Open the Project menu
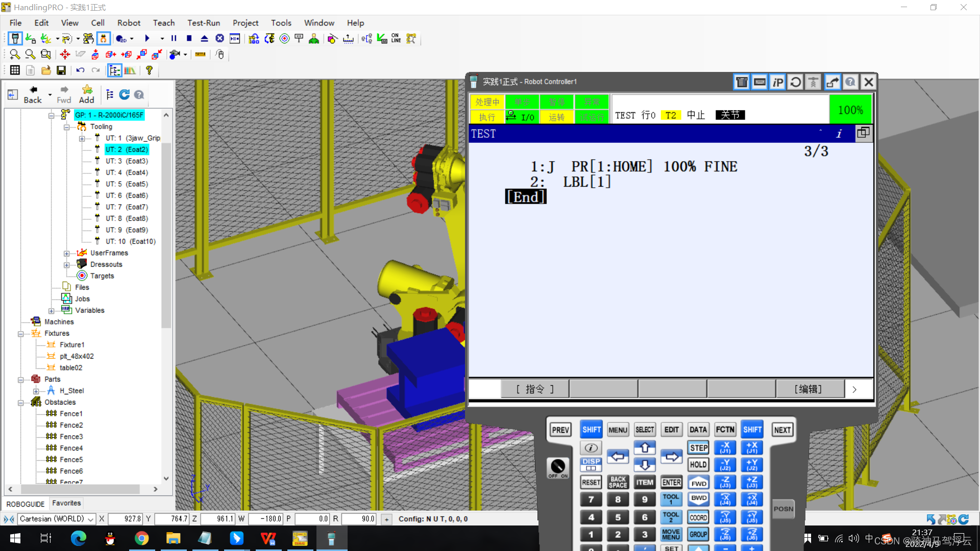Image resolution: width=980 pixels, height=551 pixels. [x=246, y=23]
